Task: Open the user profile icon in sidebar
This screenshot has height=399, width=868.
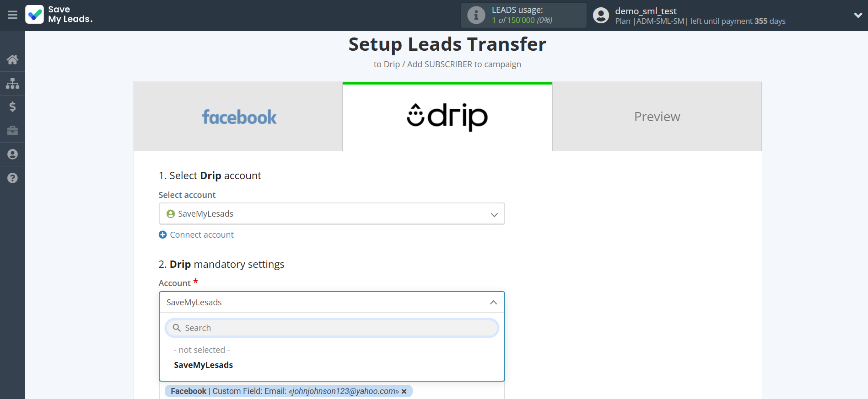Action: coord(12,154)
